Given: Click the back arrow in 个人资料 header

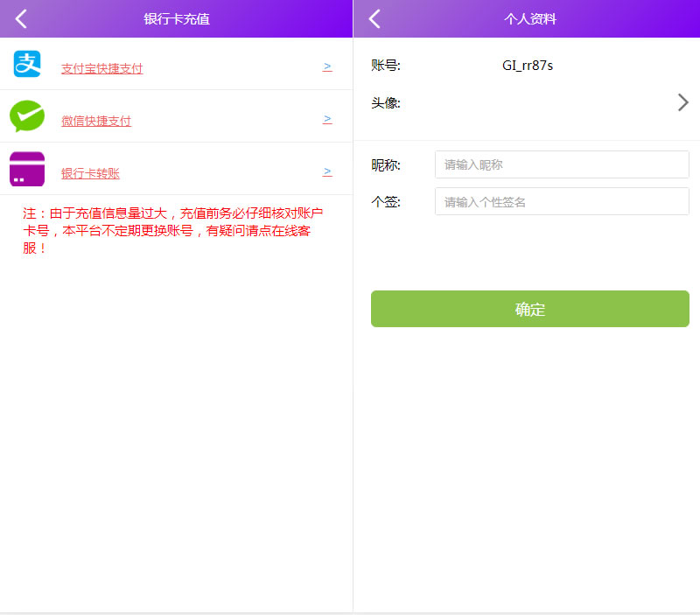Looking at the screenshot, I should click(374, 18).
